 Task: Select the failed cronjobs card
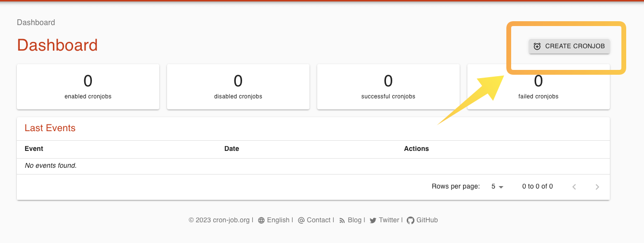click(x=539, y=92)
